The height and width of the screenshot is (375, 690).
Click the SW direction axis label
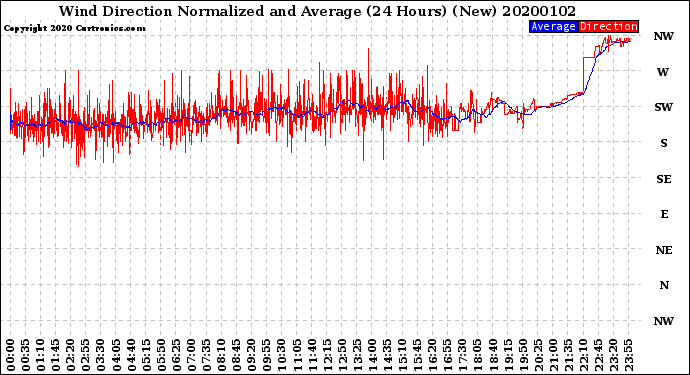(663, 107)
